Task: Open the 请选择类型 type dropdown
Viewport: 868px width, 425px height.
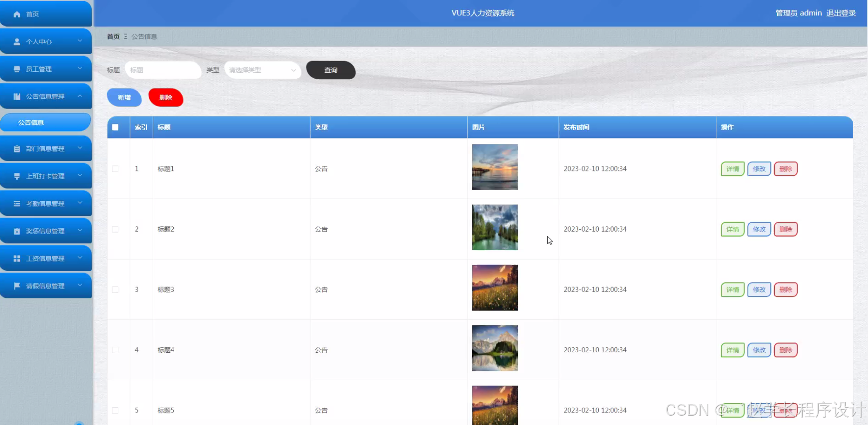Action: 262,70
